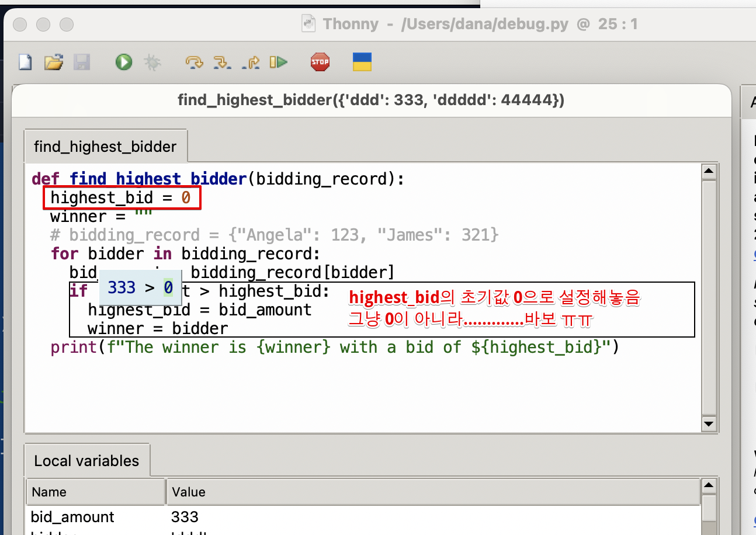
Task: Click the '333 > 0' evaluation popup
Action: coord(140,287)
